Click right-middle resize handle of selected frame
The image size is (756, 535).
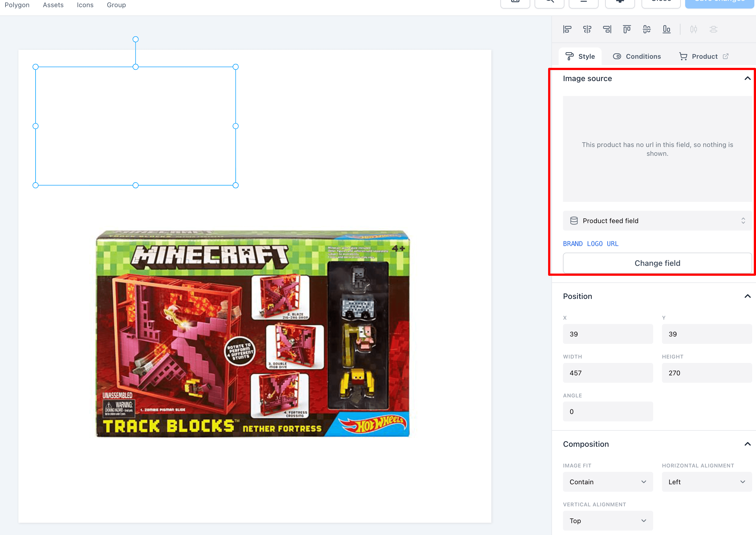(x=235, y=126)
